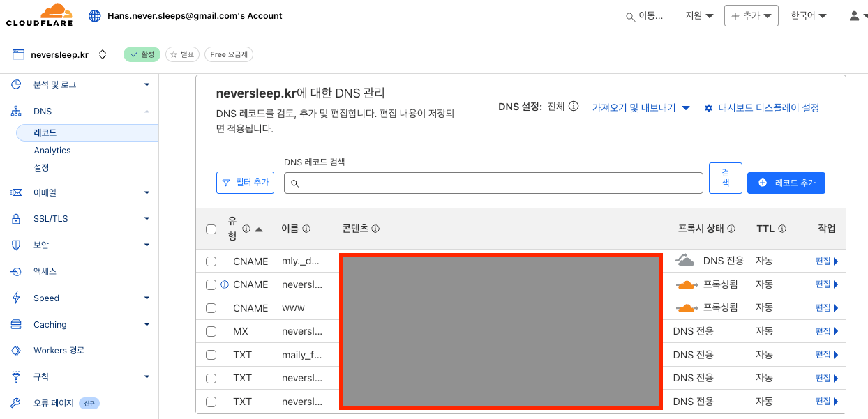Click the Caching drive icon

pyautogui.click(x=16, y=325)
